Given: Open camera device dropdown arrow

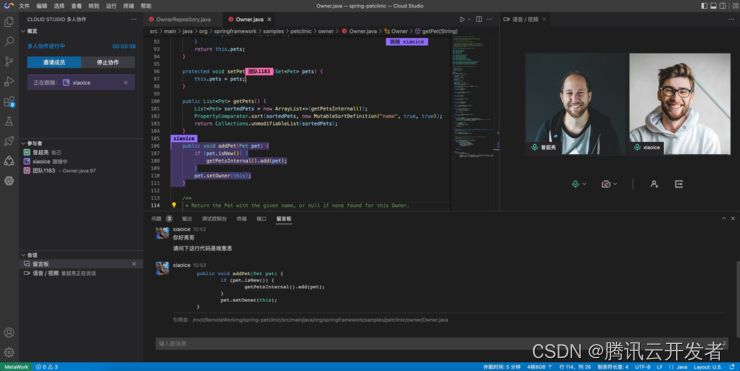Looking at the screenshot, I should (x=614, y=184).
